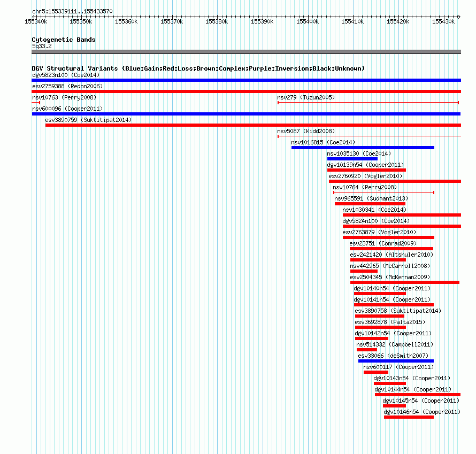
Task: Click the 155340k ruler tick label
Action: [x=36, y=21]
